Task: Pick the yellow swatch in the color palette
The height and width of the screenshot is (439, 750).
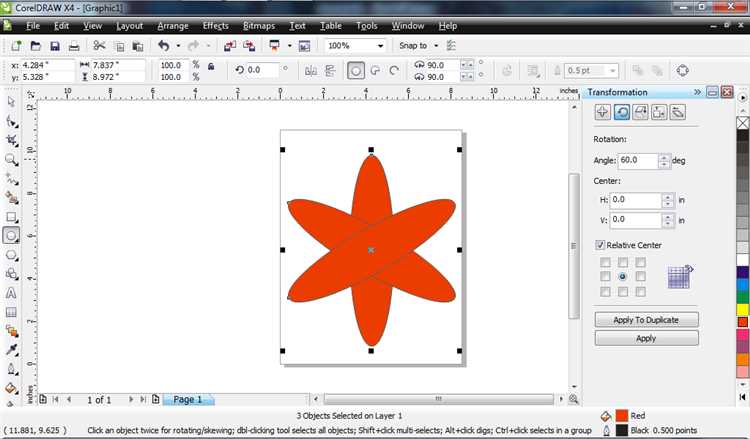Action: [742, 310]
